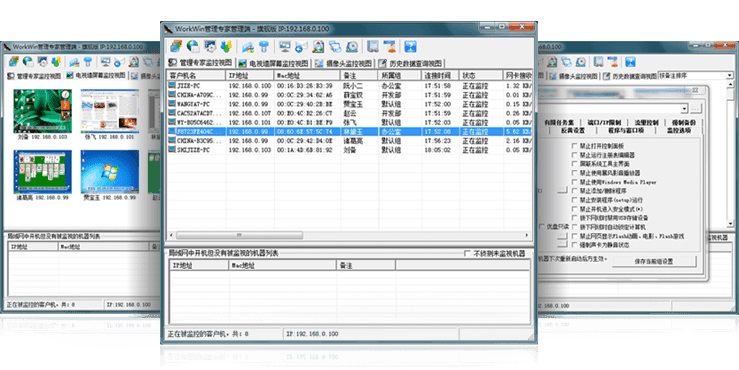Sort by 所属组 column header

click(x=400, y=75)
